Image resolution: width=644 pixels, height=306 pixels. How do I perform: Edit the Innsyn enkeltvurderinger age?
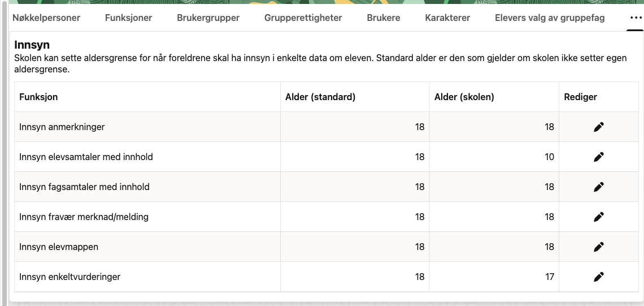coord(599,277)
